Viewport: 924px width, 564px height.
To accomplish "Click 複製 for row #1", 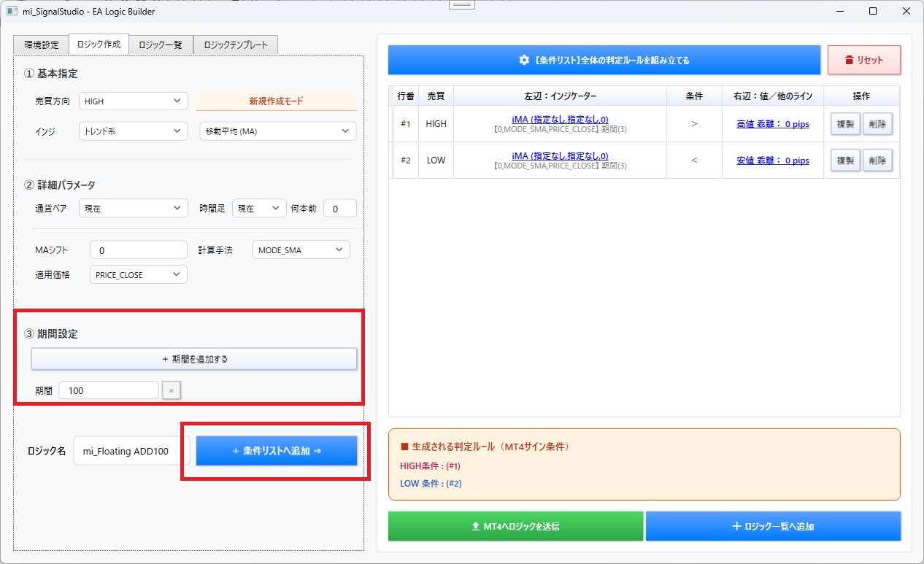I will click(x=845, y=124).
